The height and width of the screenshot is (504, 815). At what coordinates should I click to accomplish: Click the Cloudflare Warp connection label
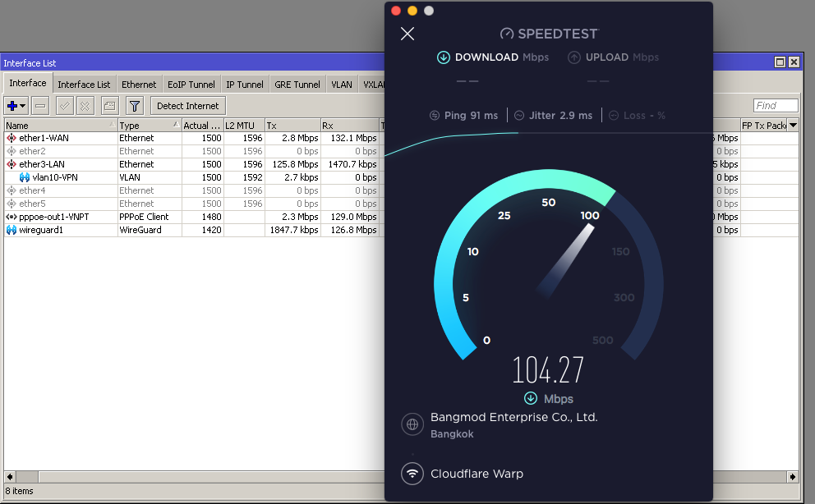point(477,474)
